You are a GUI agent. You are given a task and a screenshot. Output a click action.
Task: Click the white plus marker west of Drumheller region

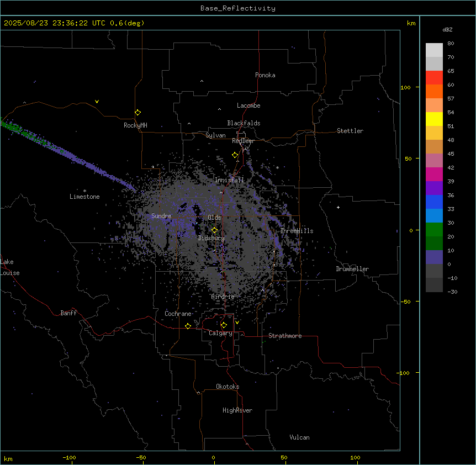(x=338, y=207)
